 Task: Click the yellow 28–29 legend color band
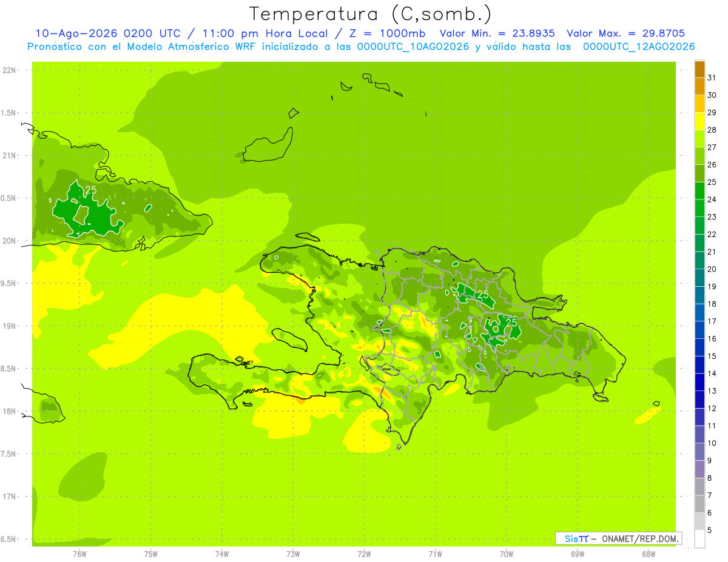coord(699,121)
